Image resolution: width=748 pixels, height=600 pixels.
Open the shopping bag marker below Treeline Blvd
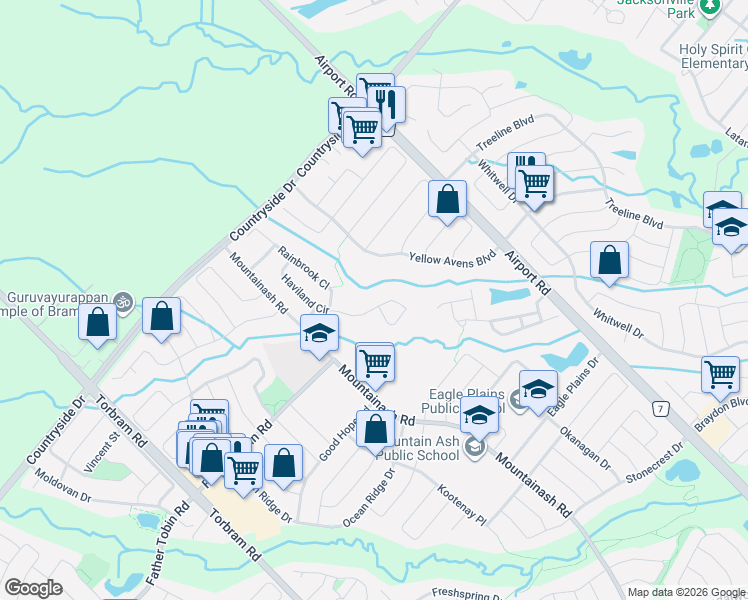[x=609, y=260]
